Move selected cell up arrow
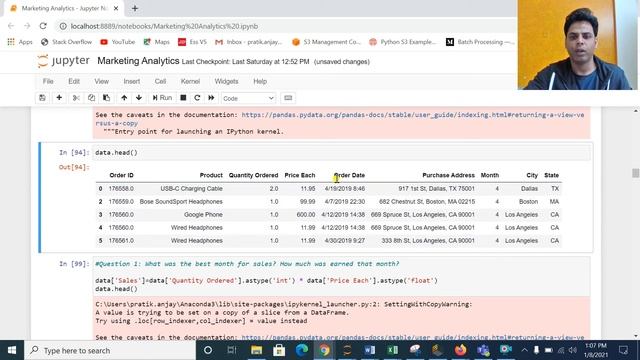Image resolution: width=640 pixels, height=360 pixels. coord(124,98)
